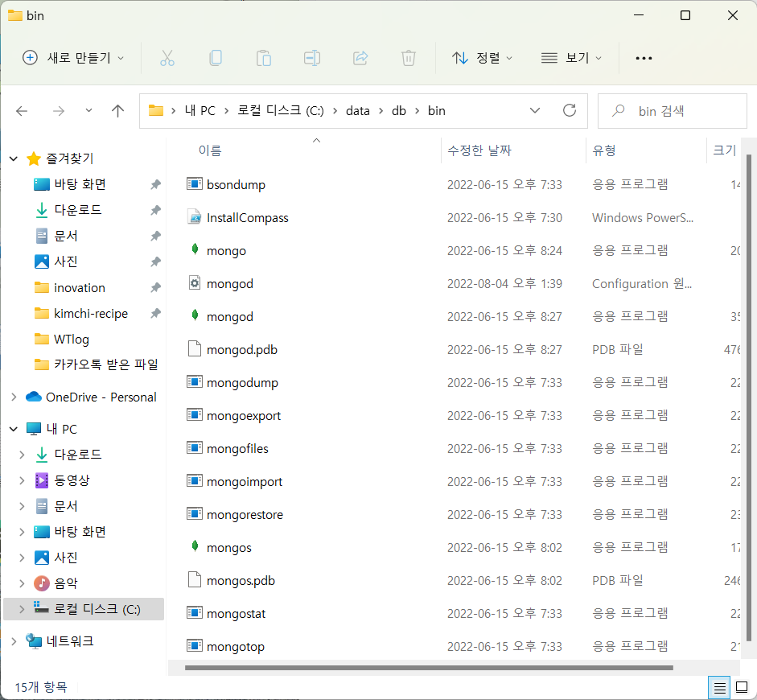Select the mongo application leaf icon
The height and width of the screenshot is (700, 757).
pyautogui.click(x=195, y=249)
